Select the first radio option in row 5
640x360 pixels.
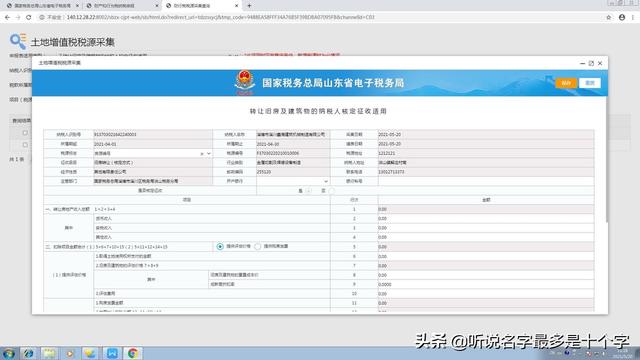point(220,247)
